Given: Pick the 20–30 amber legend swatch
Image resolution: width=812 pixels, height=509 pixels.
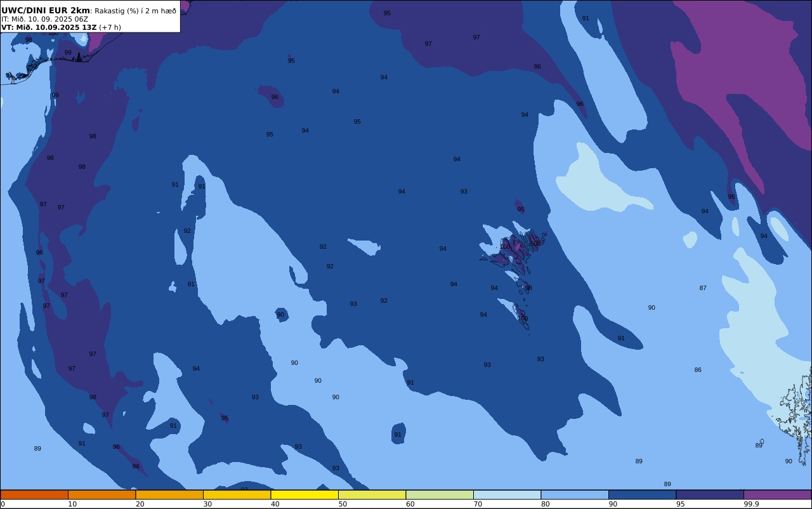Looking at the screenshot, I should coord(169,494).
